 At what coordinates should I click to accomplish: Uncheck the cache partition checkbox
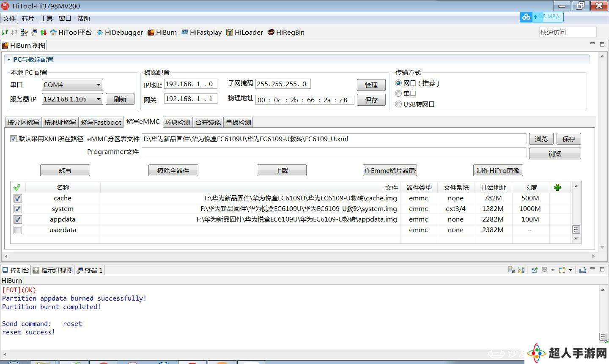tap(17, 198)
